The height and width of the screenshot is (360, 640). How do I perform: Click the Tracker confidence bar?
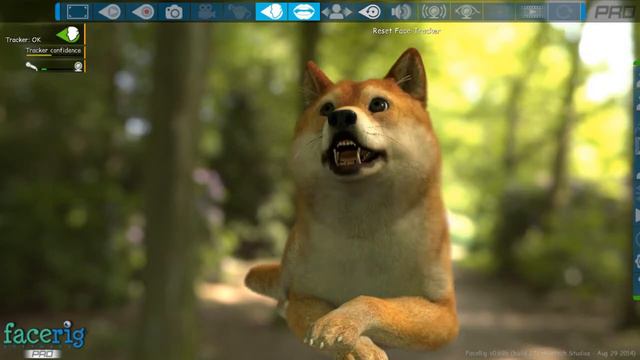pos(53,55)
